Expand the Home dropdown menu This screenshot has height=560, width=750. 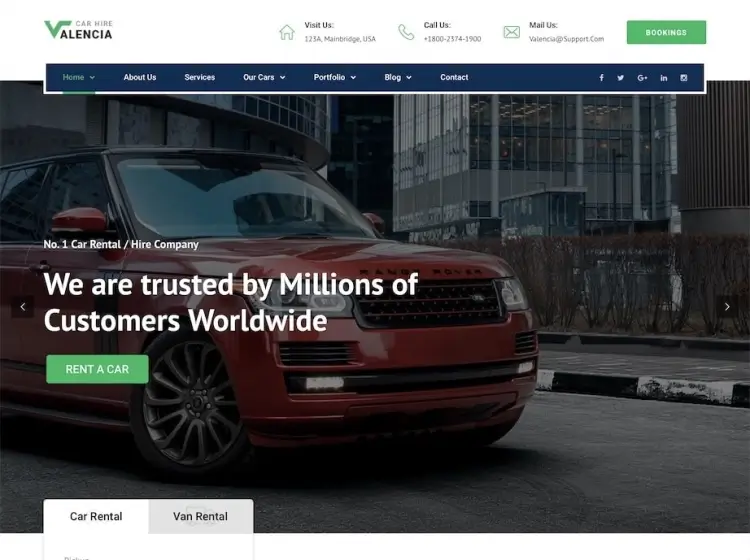point(79,77)
